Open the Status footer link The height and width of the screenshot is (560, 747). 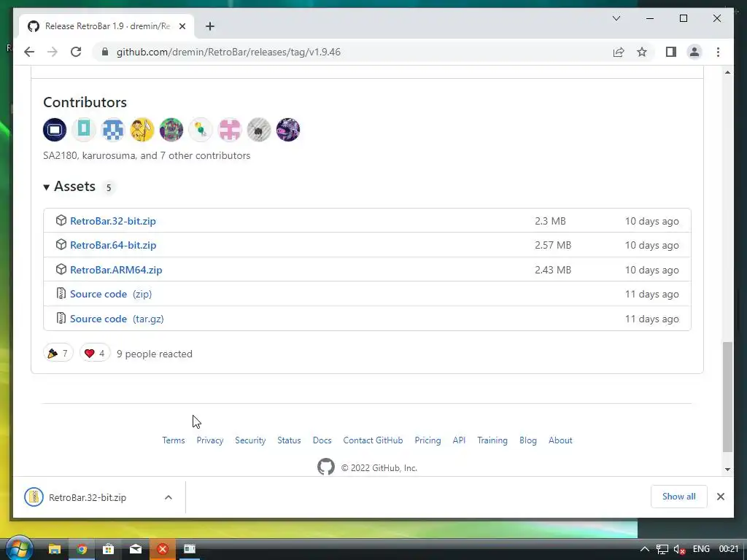pyautogui.click(x=289, y=440)
